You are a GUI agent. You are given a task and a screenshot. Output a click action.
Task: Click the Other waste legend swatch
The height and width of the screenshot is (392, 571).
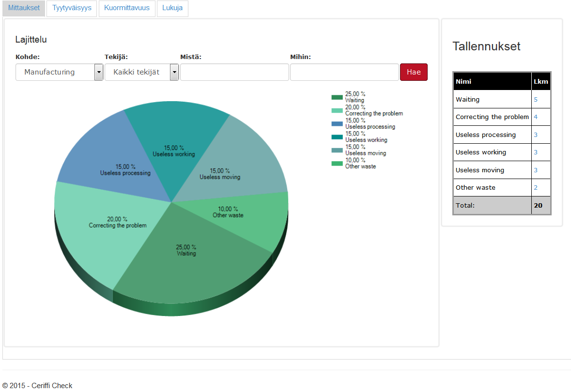coord(337,163)
